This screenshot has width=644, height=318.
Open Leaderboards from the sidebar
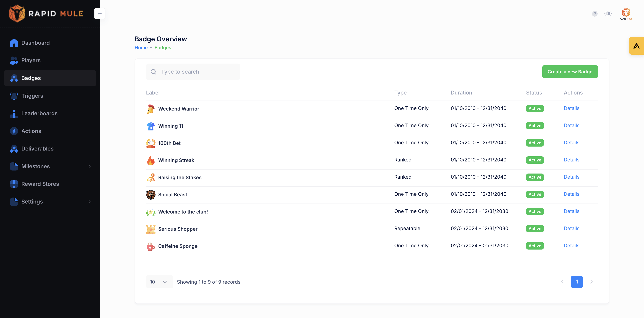(x=39, y=113)
